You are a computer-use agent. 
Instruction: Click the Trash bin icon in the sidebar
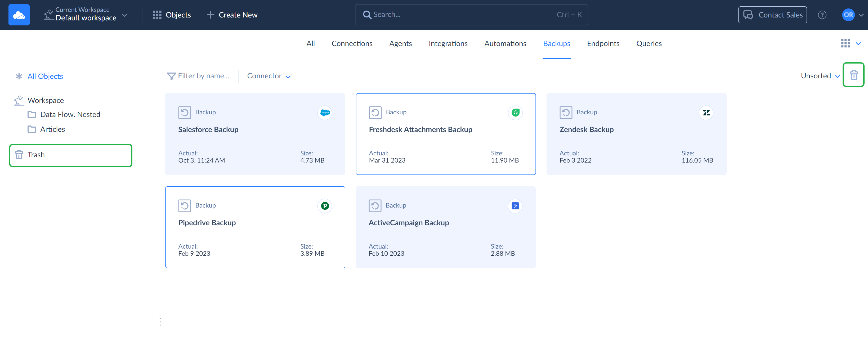(x=19, y=155)
